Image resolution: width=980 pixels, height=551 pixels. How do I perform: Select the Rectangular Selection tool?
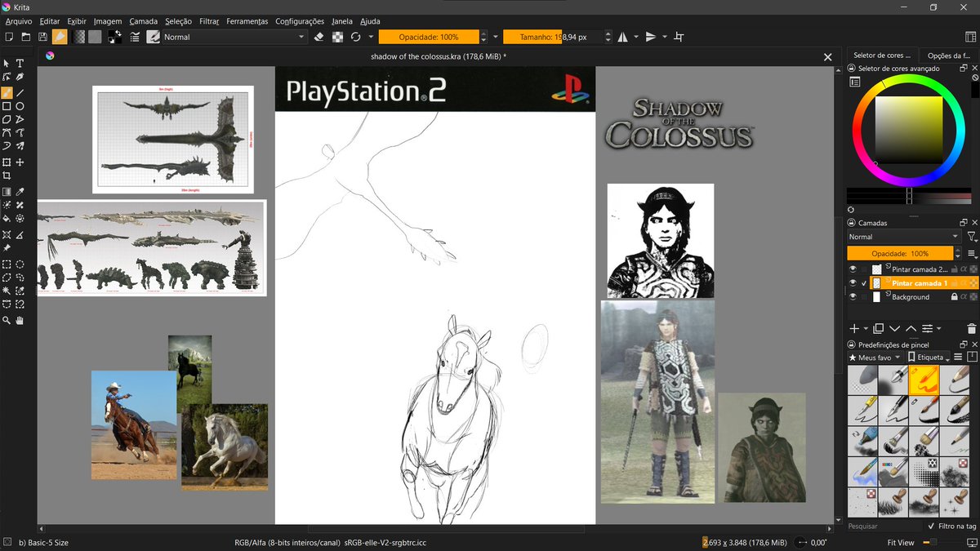(7, 264)
